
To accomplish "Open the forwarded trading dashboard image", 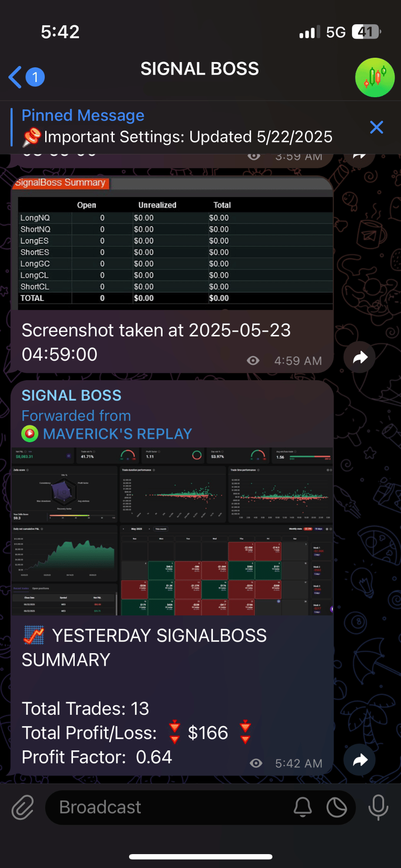I will tap(172, 531).
